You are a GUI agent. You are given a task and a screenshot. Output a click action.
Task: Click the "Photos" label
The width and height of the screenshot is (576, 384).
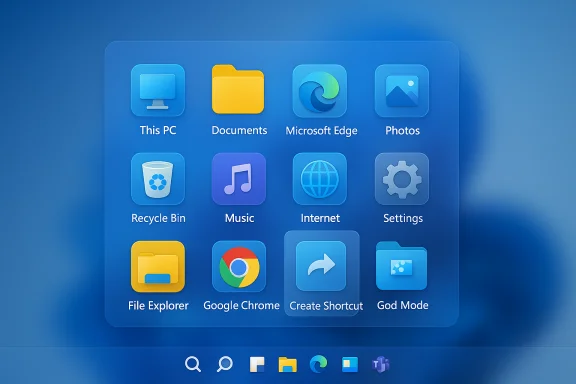[x=402, y=130]
